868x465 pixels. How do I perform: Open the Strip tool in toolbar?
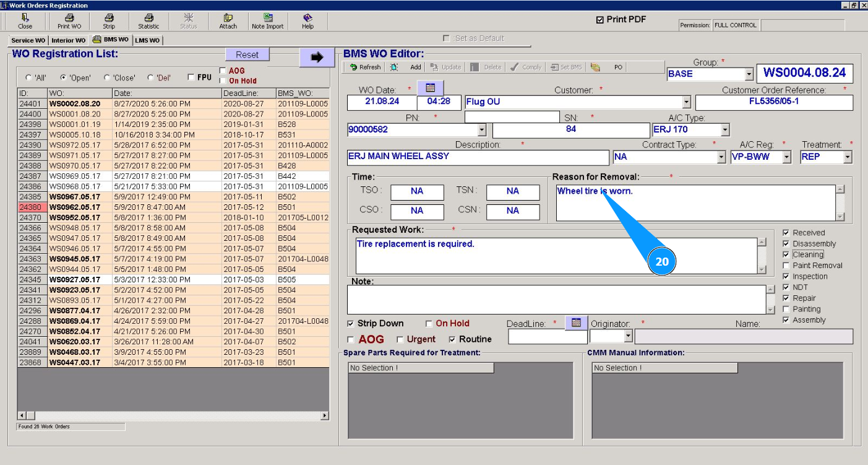click(109, 21)
